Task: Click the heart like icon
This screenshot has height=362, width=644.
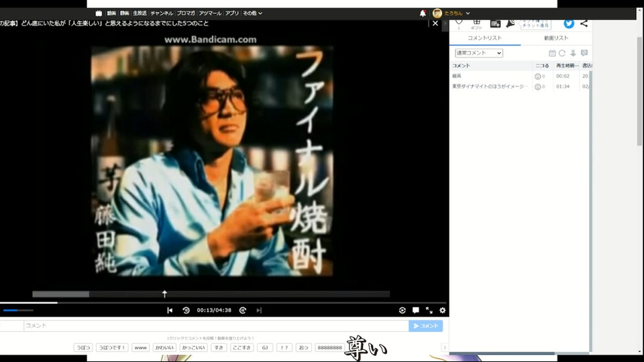Action: (459, 23)
